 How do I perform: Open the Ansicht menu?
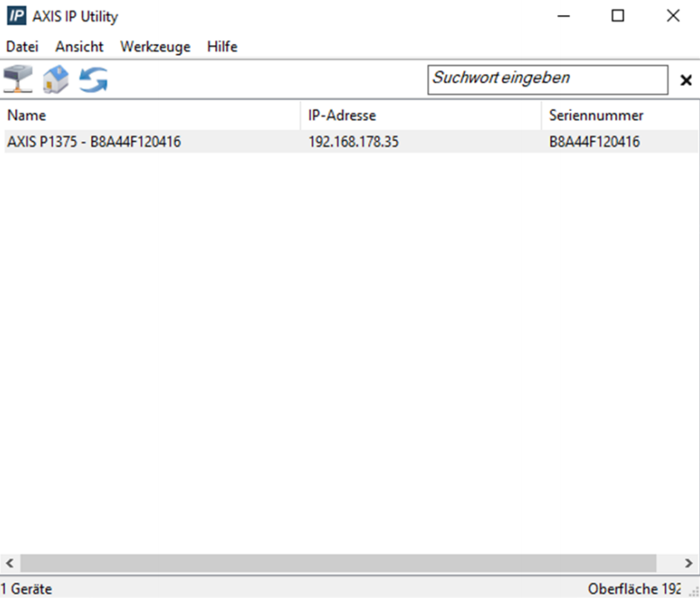(79, 47)
